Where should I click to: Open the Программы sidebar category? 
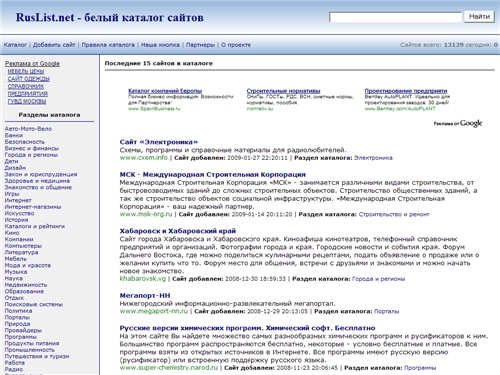click(21, 337)
